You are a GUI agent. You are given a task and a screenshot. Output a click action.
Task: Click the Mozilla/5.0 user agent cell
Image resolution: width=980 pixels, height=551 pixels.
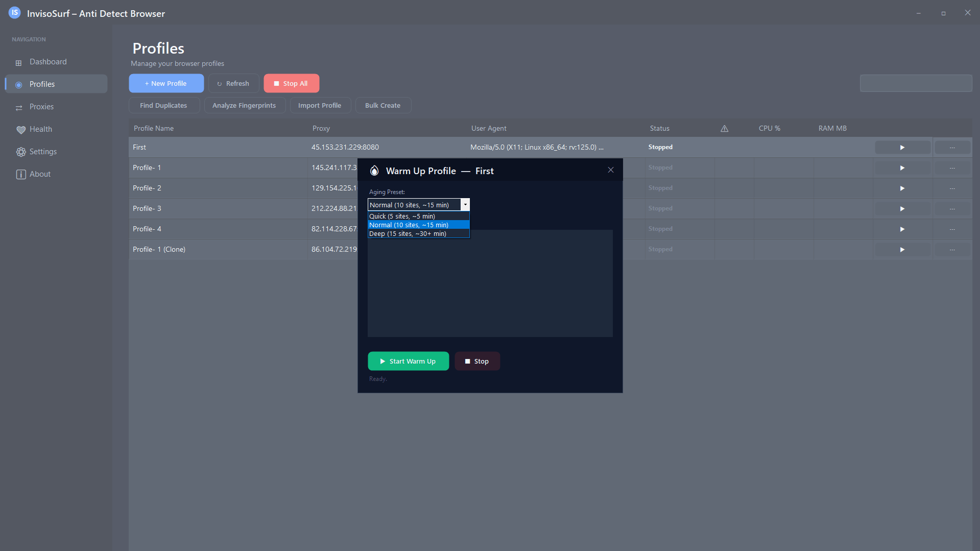tap(537, 147)
